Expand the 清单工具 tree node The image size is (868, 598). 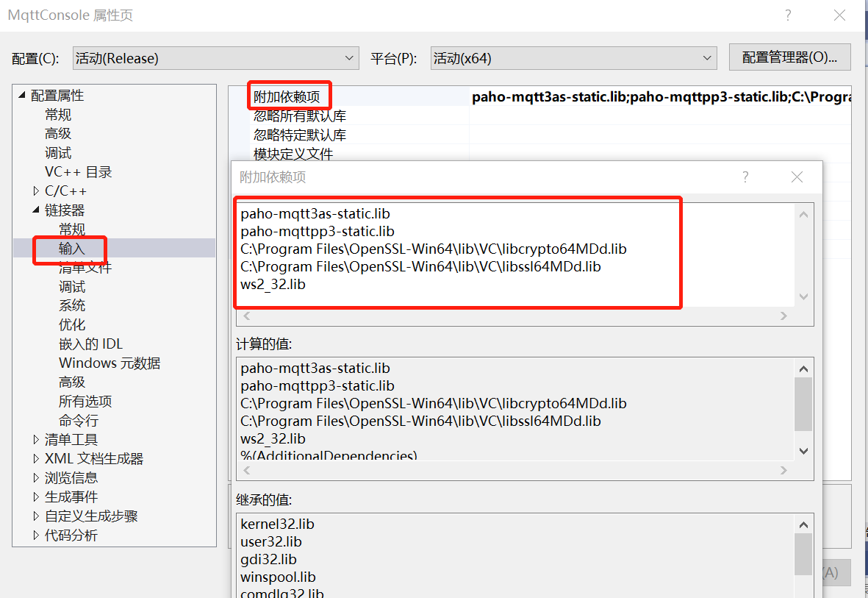(x=36, y=439)
